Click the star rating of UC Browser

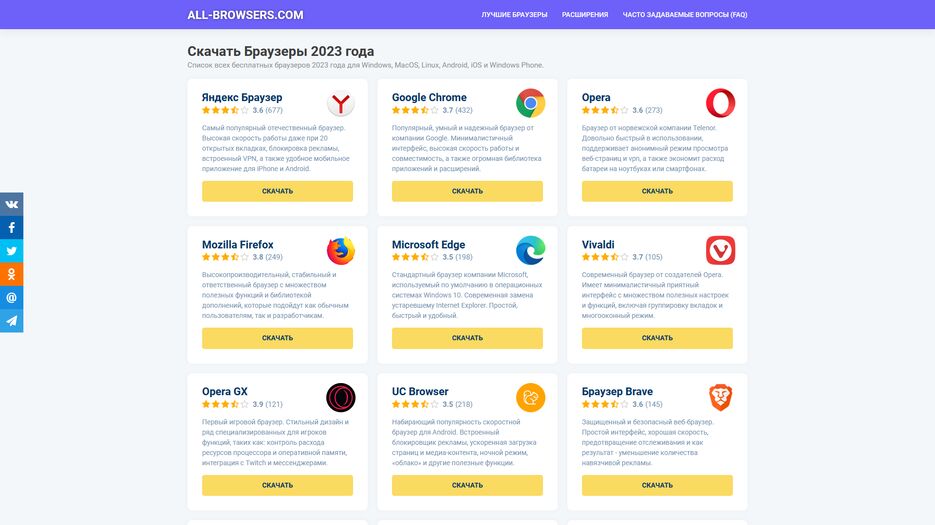[415, 404]
